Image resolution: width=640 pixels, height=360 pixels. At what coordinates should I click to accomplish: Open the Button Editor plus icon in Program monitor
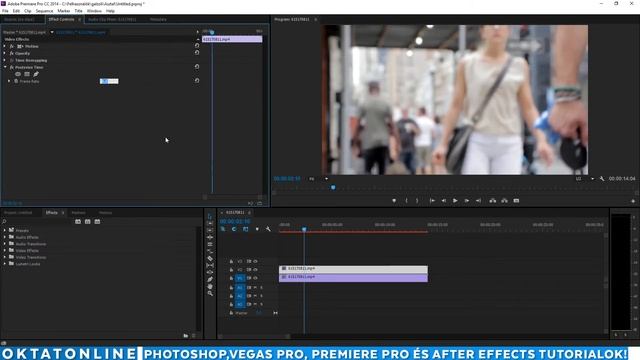click(633, 201)
